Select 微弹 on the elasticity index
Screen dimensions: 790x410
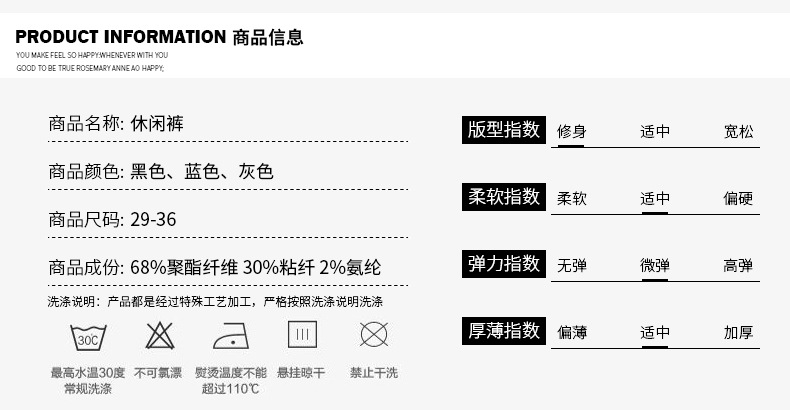655,265
